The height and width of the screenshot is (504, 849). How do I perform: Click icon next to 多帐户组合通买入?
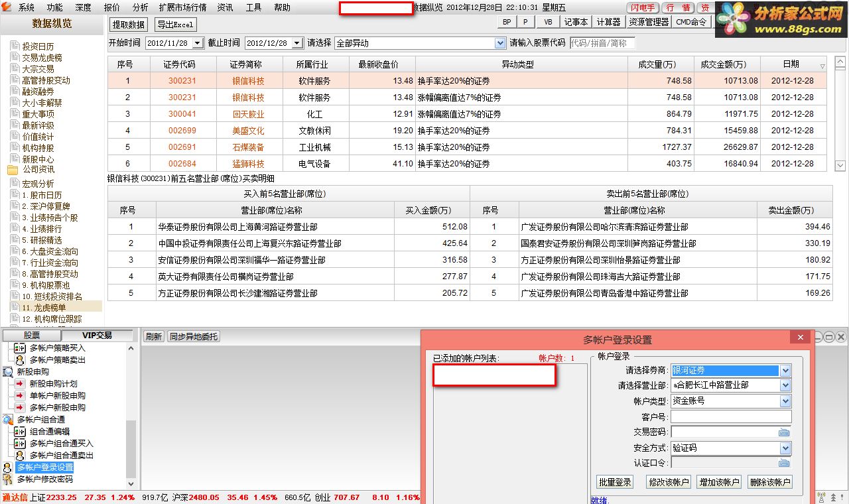pyautogui.click(x=20, y=444)
